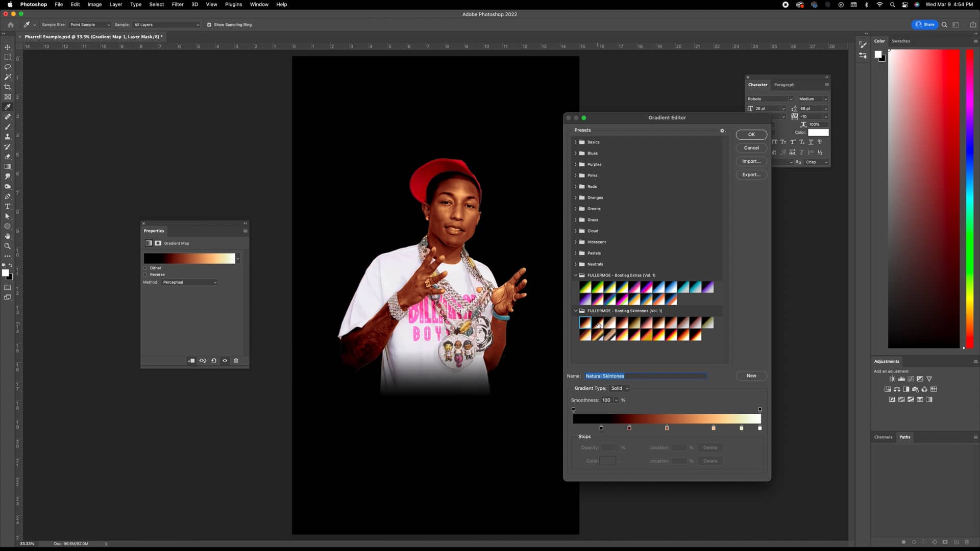This screenshot has height=551, width=980.
Task: Select the Crop tool
Action: [x=8, y=87]
